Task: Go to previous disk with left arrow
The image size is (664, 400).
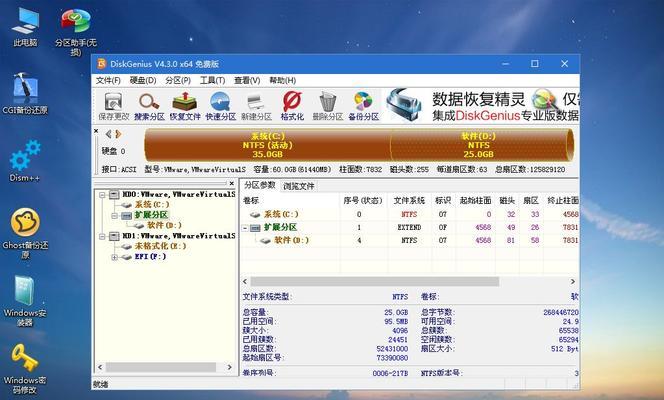Action: pyautogui.click(x=108, y=134)
